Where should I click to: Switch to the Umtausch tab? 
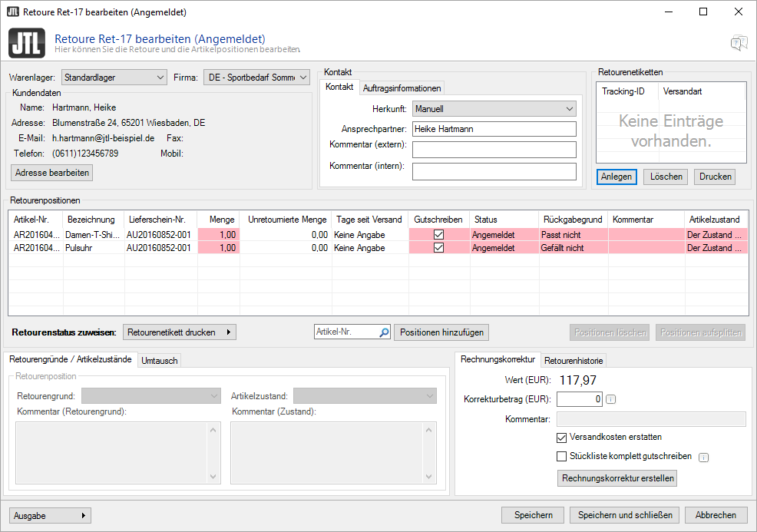(159, 360)
